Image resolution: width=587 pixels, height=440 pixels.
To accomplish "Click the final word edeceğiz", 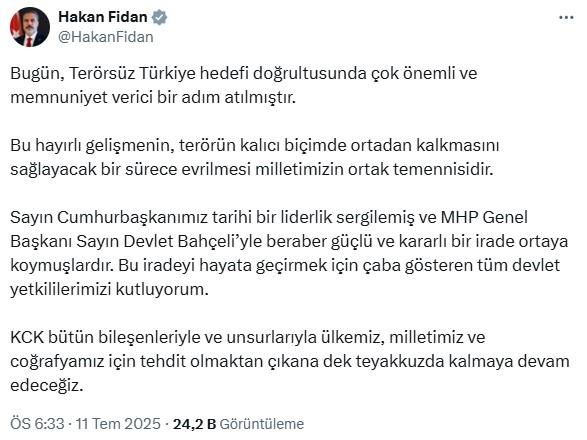I will [46, 386].
